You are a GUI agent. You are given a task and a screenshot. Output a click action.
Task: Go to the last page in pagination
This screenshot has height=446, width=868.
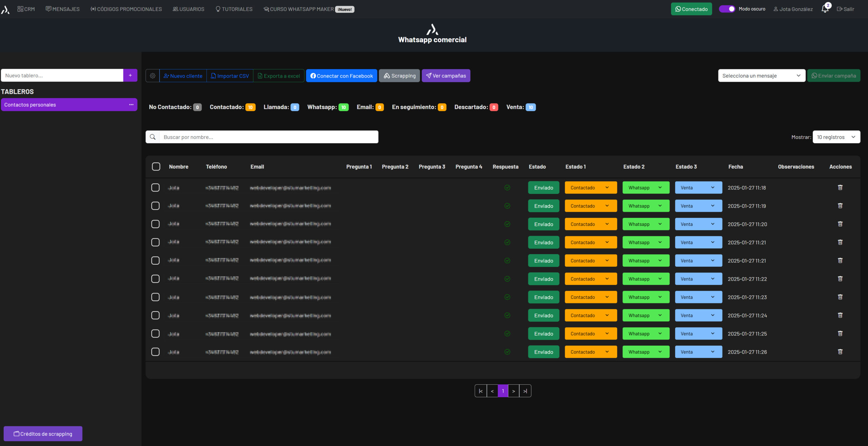point(525,391)
